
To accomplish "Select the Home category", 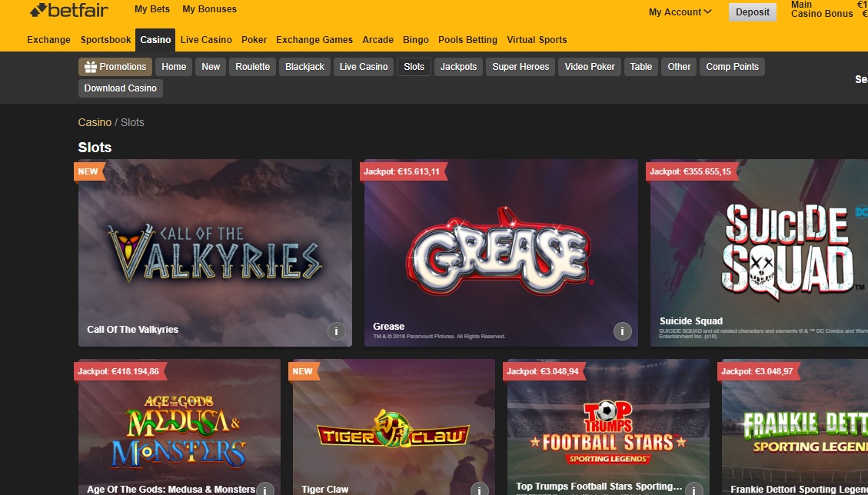I will coord(174,67).
